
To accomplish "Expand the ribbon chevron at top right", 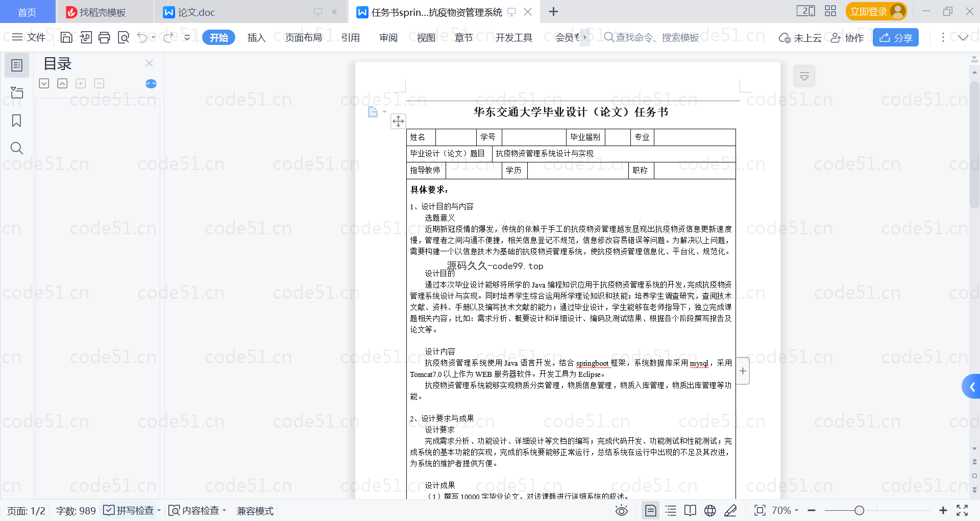I will [x=963, y=37].
